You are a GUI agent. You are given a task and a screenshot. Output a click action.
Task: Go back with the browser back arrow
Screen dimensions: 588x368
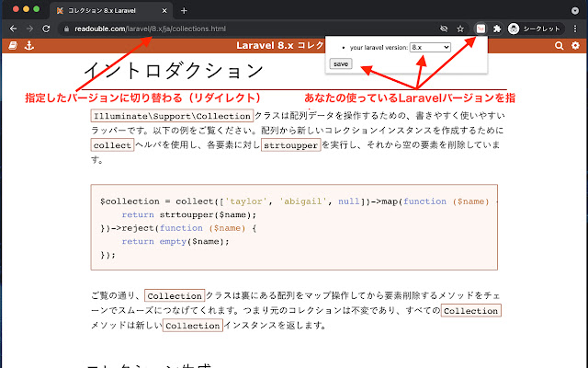pyautogui.click(x=13, y=29)
